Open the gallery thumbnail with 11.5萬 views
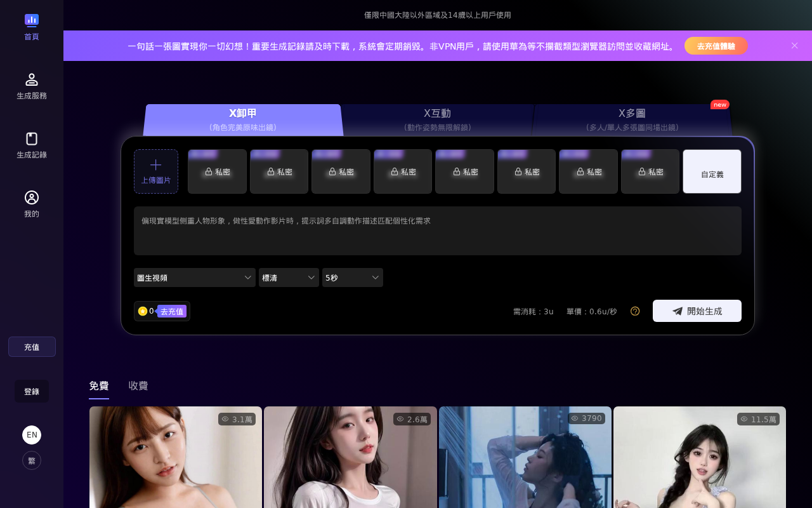 [x=700, y=457]
